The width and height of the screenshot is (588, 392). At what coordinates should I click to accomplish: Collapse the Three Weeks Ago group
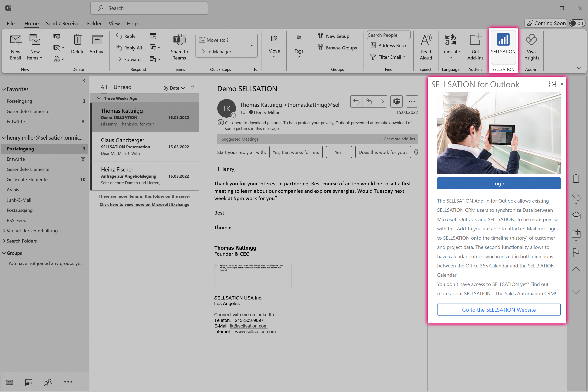(99, 98)
